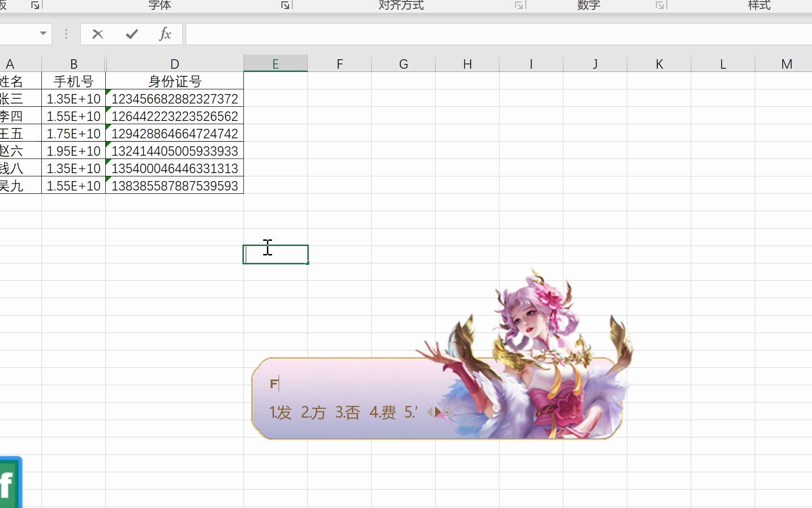
Task: Click 钱八's phone cell 1.35E+10
Action: pyautogui.click(x=74, y=168)
